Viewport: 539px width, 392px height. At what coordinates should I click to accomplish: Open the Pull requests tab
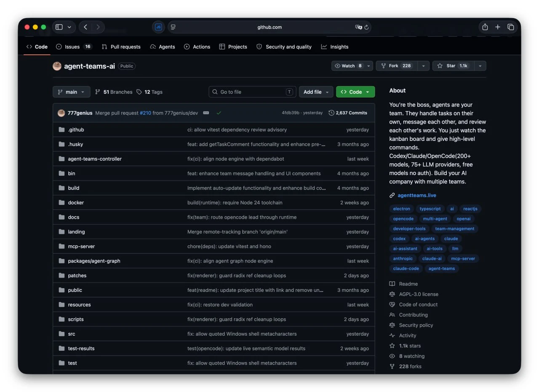click(x=121, y=47)
